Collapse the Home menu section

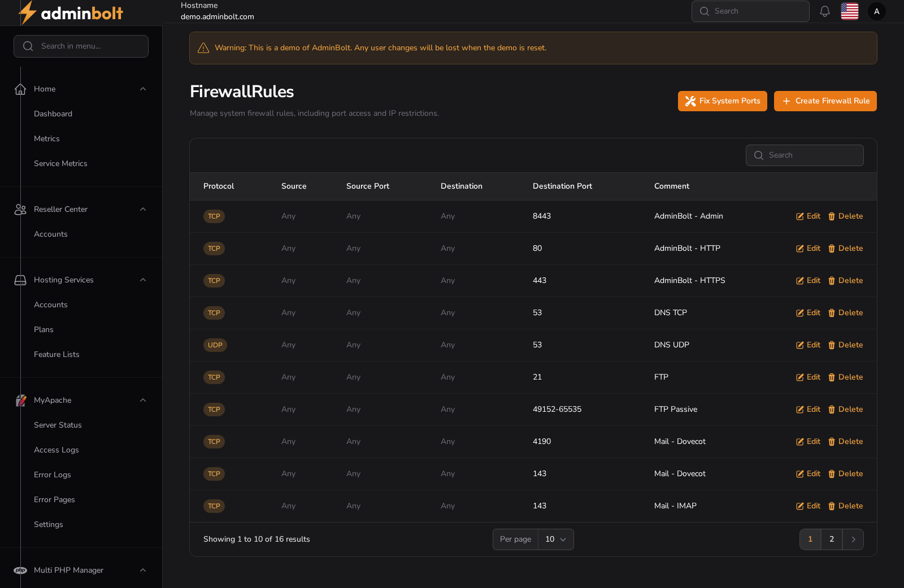point(143,89)
